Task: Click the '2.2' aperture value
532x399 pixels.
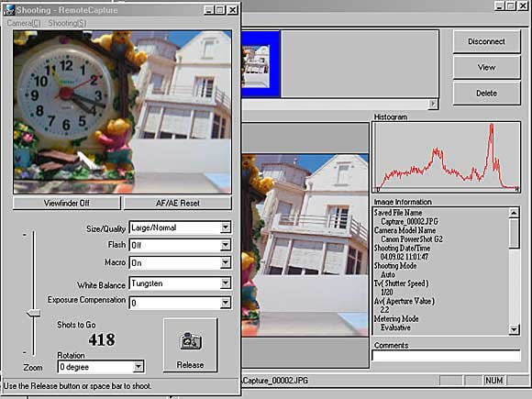Action: pos(384,310)
